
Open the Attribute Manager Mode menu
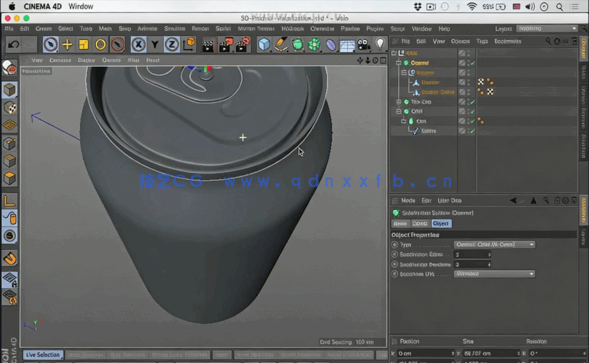coord(408,200)
